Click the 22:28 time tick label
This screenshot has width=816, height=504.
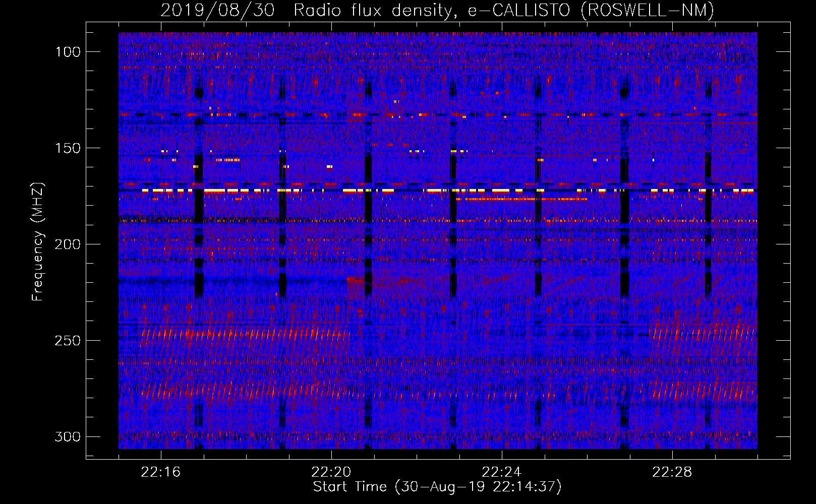672,472
